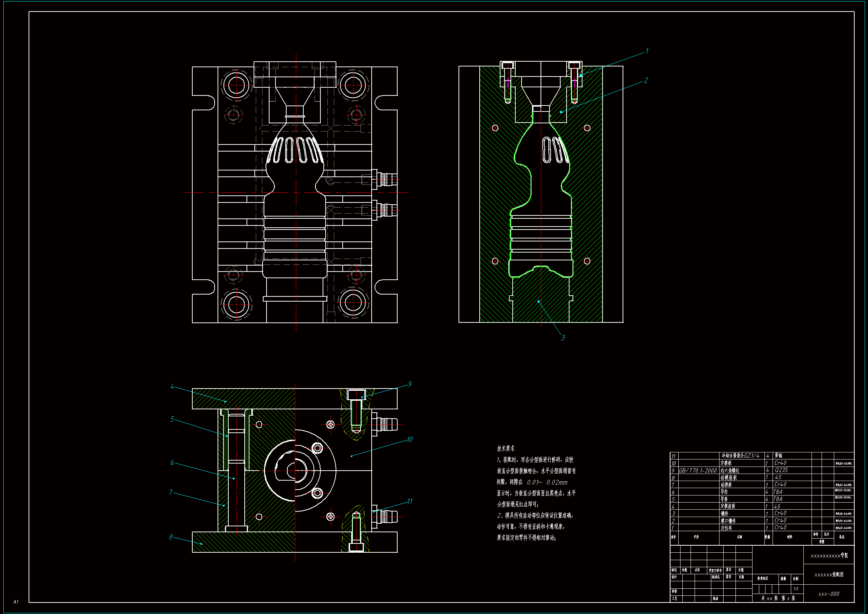The image size is (868, 614).
Task: Click the 技术要求 heading text
Action: click(505, 448)
